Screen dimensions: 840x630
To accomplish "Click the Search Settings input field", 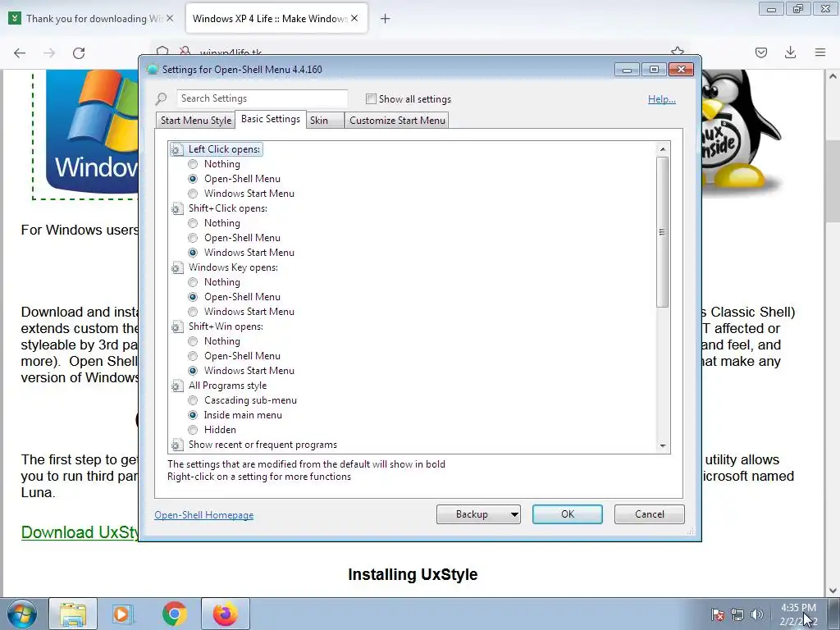I will click(262, 98).
